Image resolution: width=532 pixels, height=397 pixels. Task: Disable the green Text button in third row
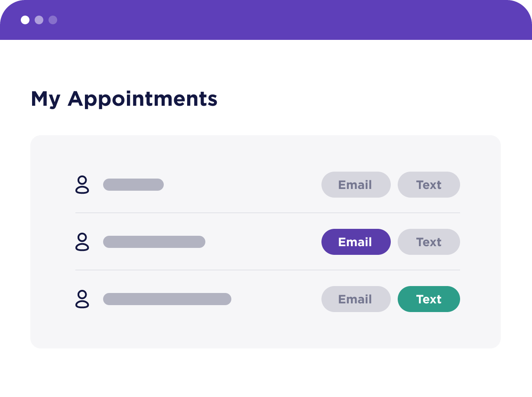[428, 299]
